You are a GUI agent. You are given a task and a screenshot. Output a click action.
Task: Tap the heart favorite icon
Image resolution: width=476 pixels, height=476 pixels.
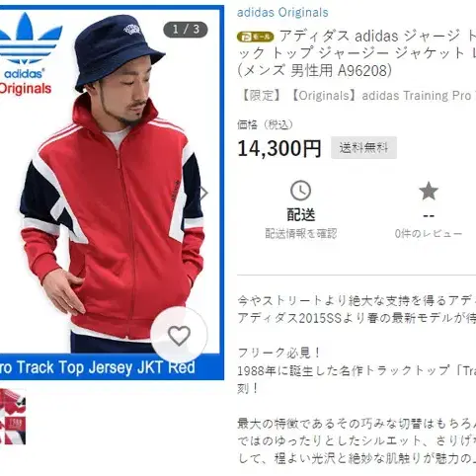tap(179, 335)
